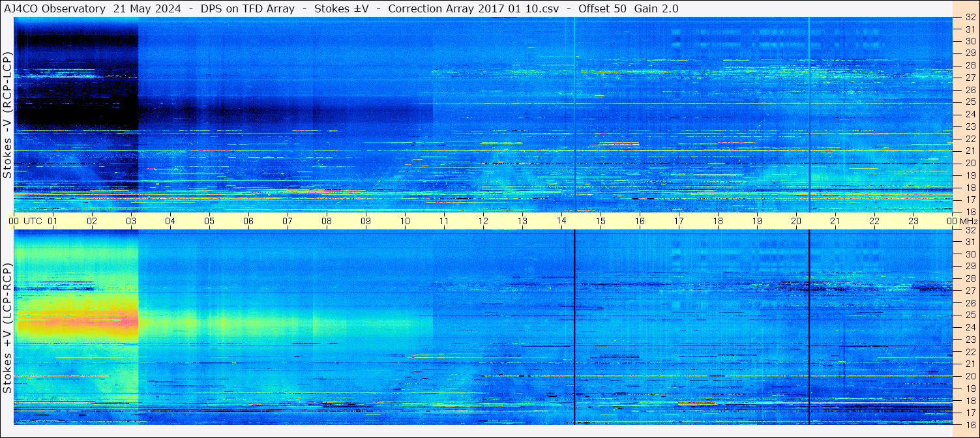Click the 'Gain 2.0' header value
Viewport: 980px width, 438px height.
tap(656, 9)
